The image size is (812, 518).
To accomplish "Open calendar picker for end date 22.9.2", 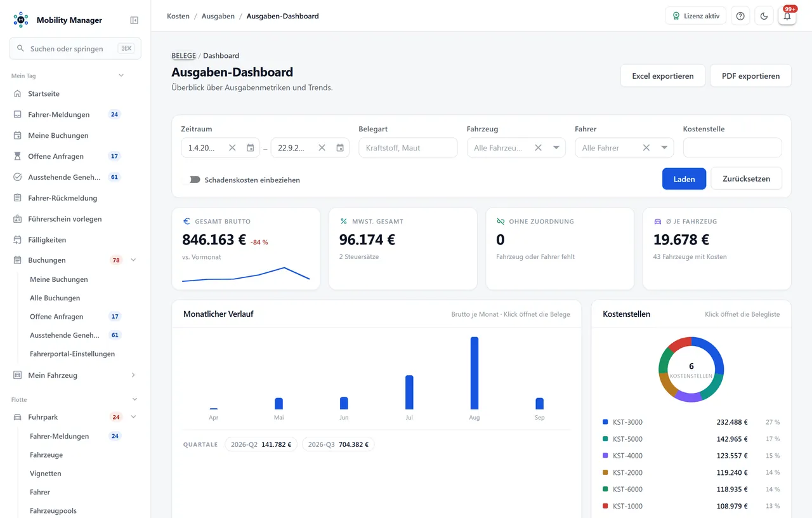I will tap(340, 148).
